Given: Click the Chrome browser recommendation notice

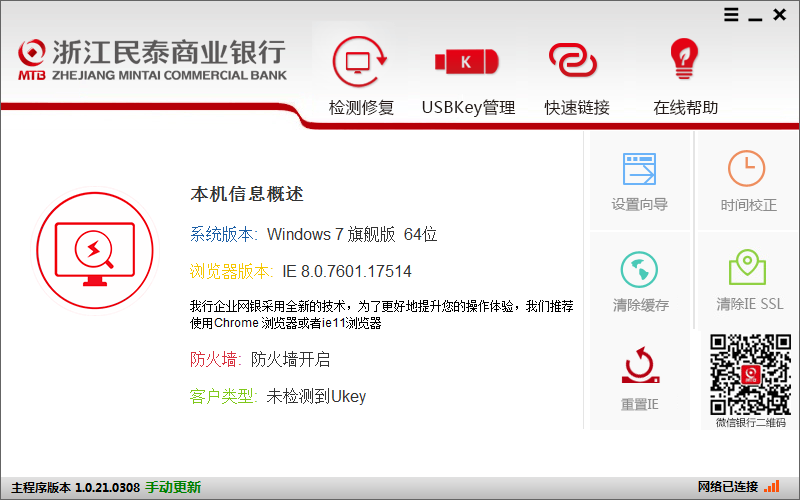Looking at the screenshot, I should click(382, 314).
